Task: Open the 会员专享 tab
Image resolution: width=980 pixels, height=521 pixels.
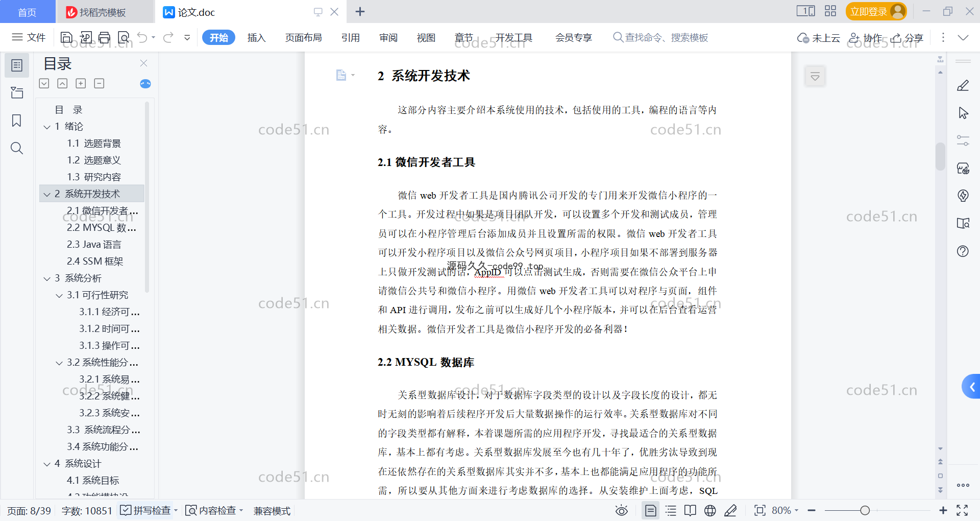Action: click(x=574, y=37)
